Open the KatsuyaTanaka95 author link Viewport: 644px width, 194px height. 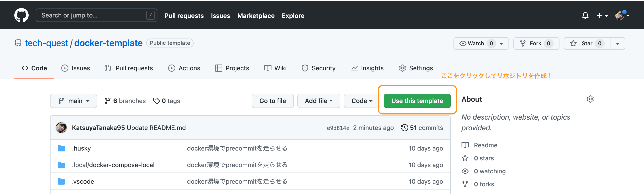[x=98, y=128]
